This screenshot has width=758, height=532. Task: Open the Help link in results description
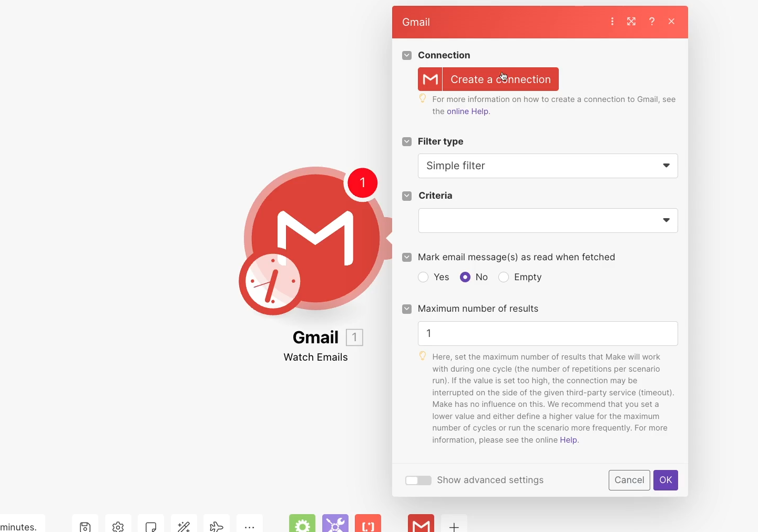tap(568, 440)
